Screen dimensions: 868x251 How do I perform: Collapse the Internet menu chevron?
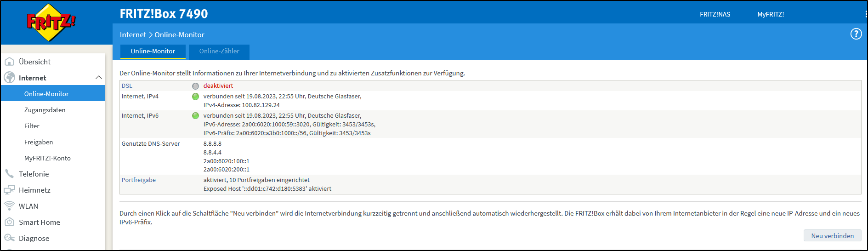click(x=98, y=77)
